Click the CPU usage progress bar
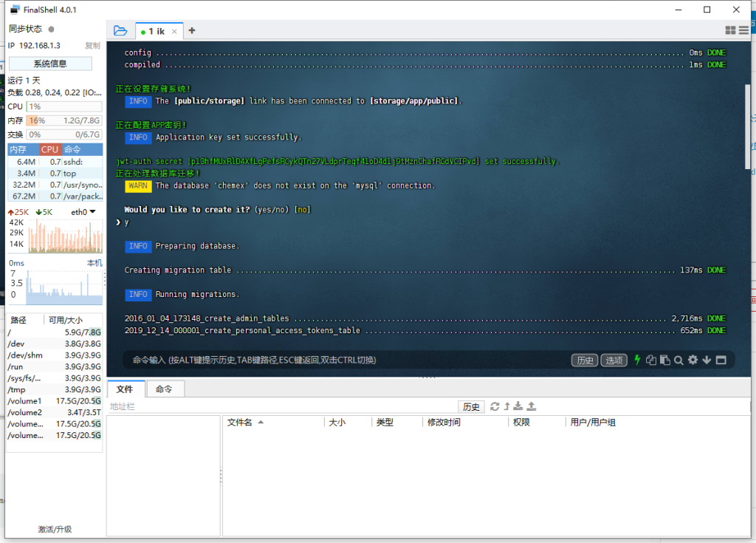 [x=64, y=106]
